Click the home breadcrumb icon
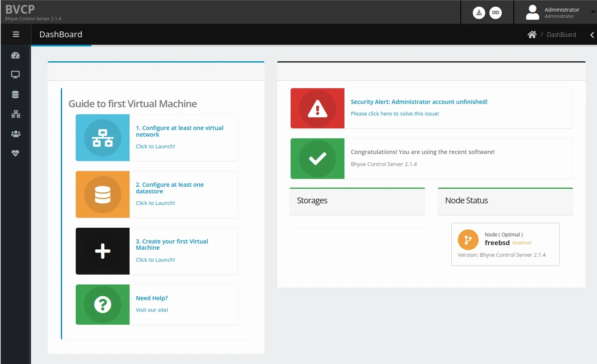Image resolution: width=597 pixels, height=364 pixels. tap(532, 35)
